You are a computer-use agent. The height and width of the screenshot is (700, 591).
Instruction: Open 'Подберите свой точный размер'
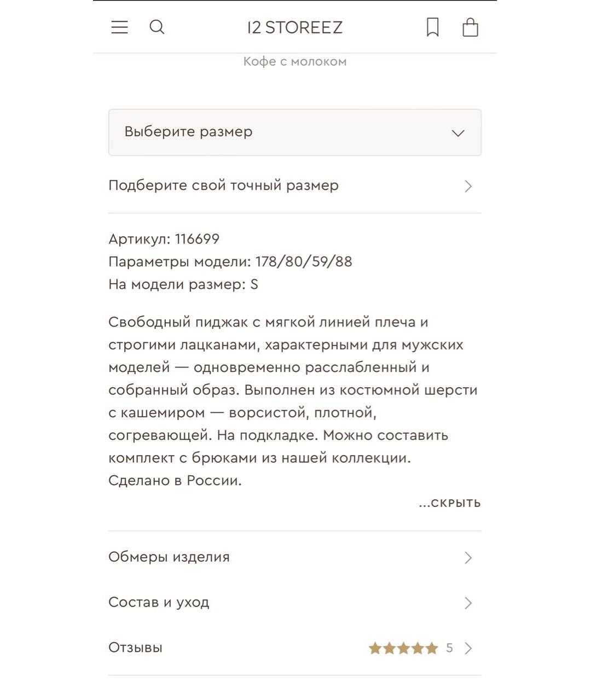[295, 185]
